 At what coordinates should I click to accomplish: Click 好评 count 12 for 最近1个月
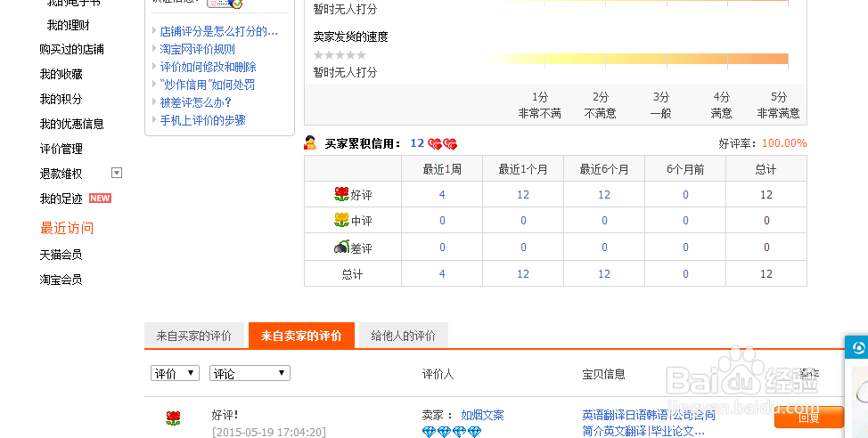click(523, 195)
